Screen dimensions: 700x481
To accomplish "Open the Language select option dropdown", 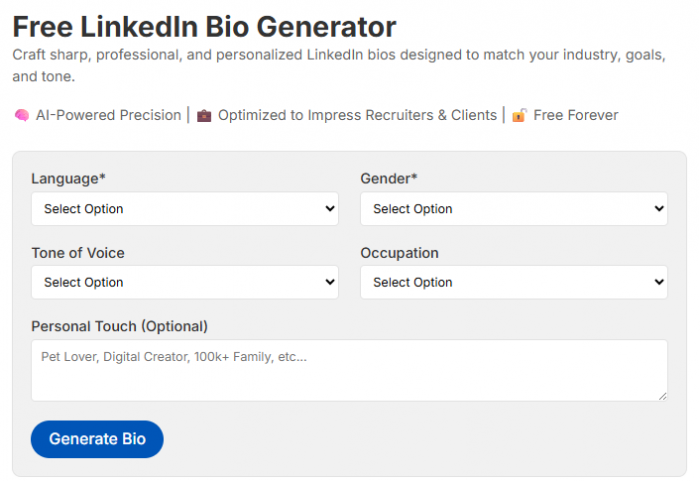I will click(185, 209).
